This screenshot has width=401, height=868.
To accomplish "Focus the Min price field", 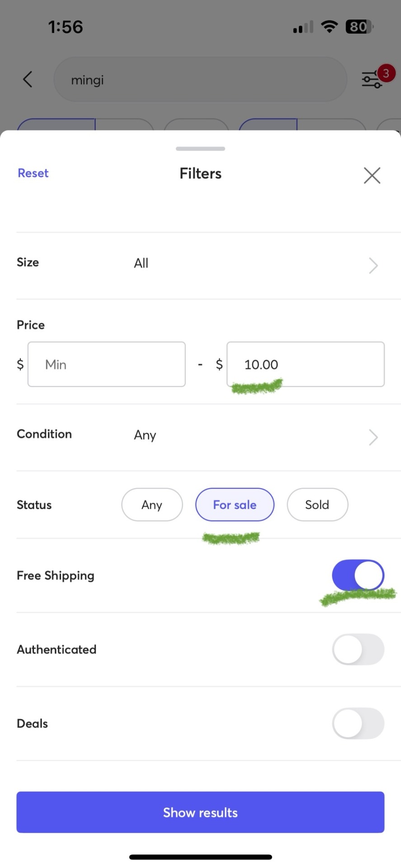I will 107,364.
